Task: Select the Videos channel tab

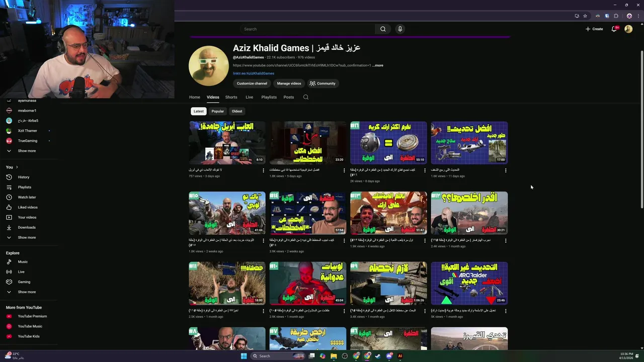Action: click(213, 97)
